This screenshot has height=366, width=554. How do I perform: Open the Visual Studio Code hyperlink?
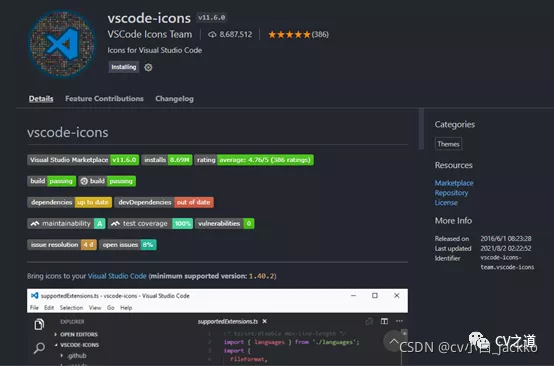pyautogui.click(x=117, y=276)
